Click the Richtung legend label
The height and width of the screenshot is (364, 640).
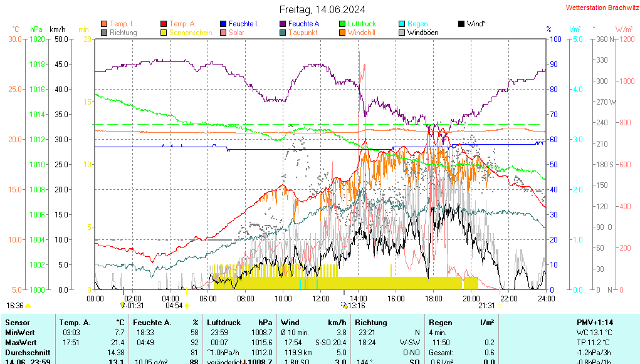point(123,33)
